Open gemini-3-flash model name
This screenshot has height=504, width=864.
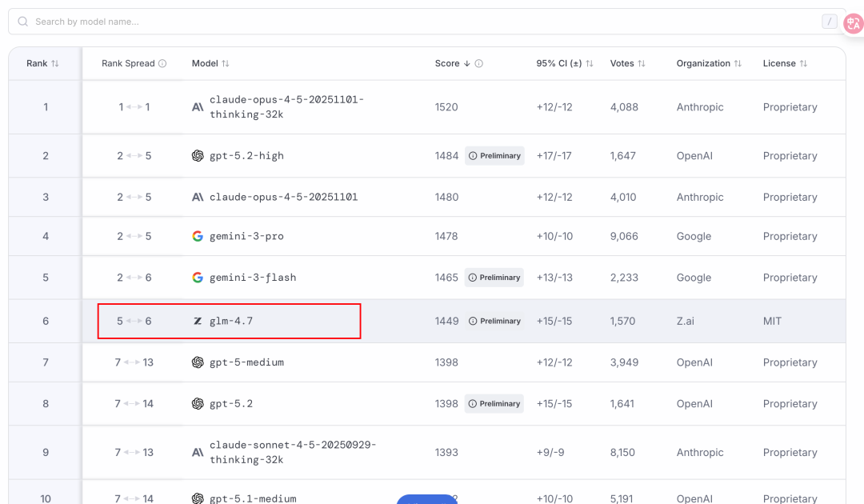[252, 278]
